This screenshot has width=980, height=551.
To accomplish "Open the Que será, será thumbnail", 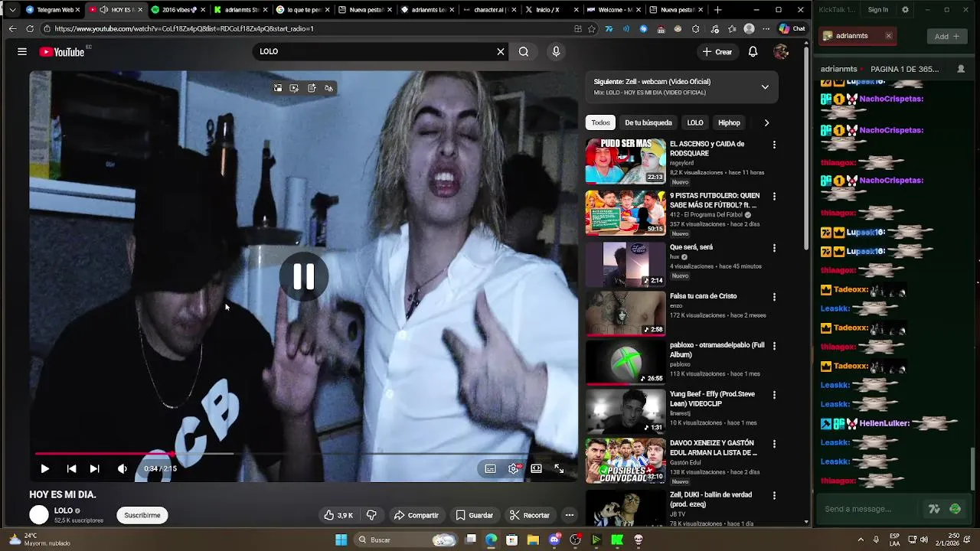I will pos(626,264).
